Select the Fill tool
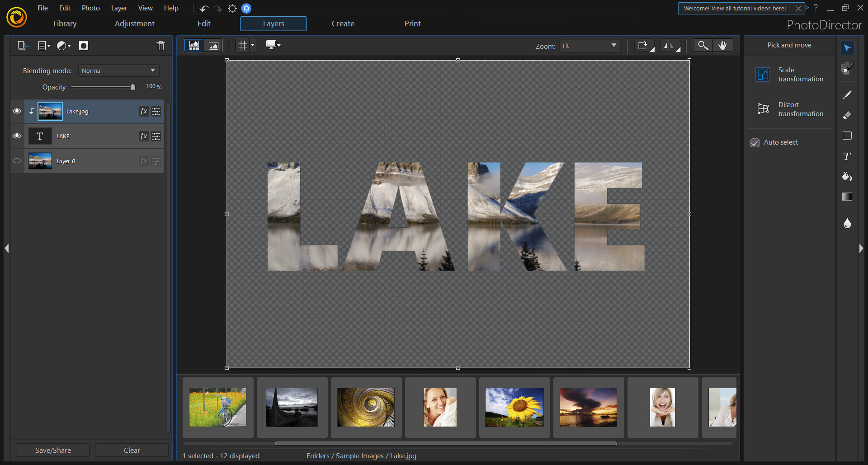The image size is (868, 465). tap(848, 176)
